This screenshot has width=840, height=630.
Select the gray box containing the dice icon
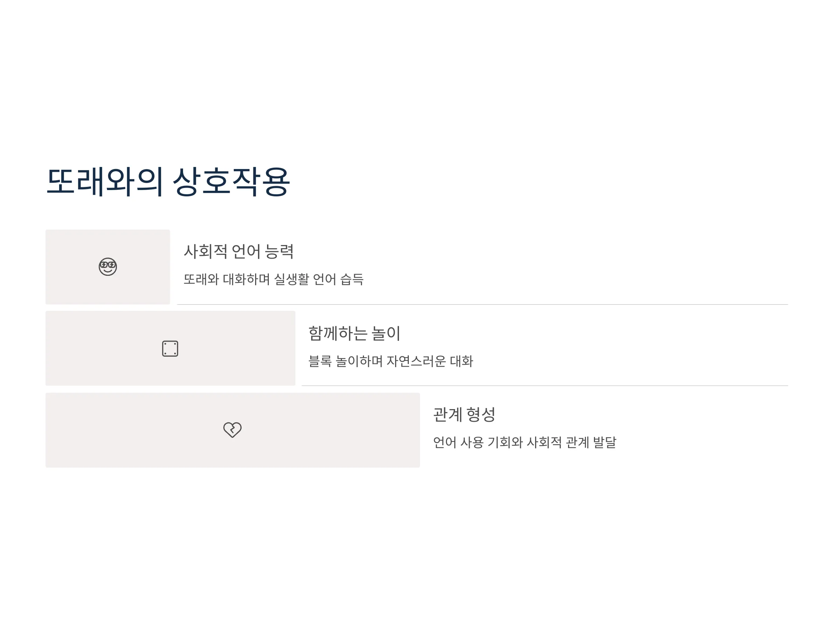(x=170, y=348)
